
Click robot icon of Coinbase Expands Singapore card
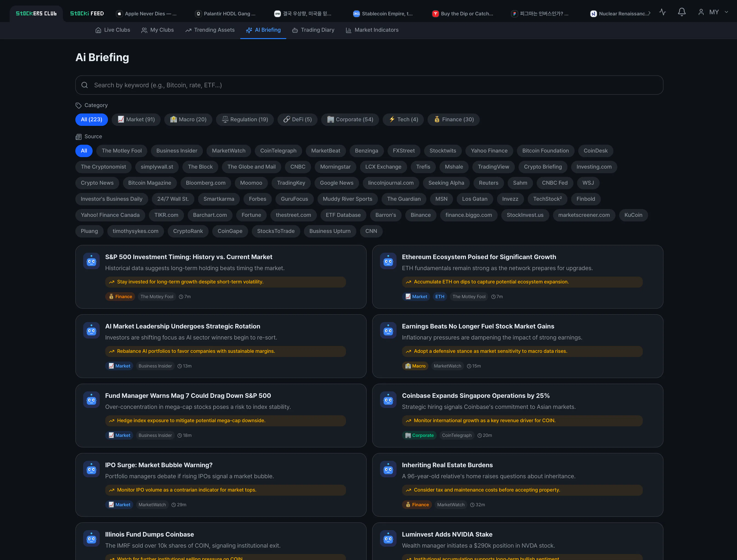(388, 400)
